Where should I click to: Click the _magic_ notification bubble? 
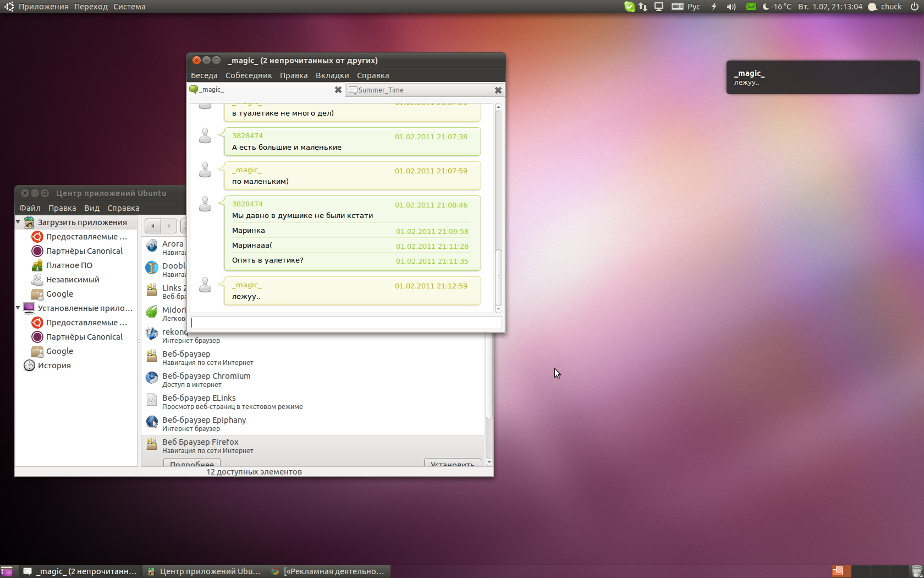tap(823, 77)
